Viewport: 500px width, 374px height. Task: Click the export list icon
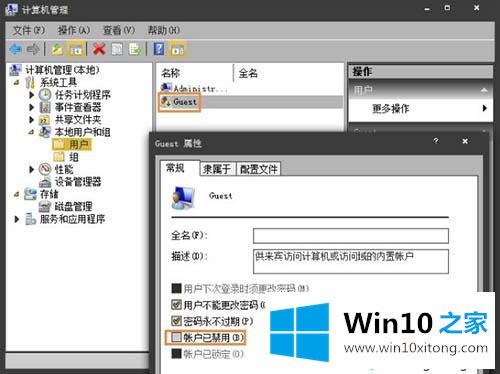[x=136, y=49]
